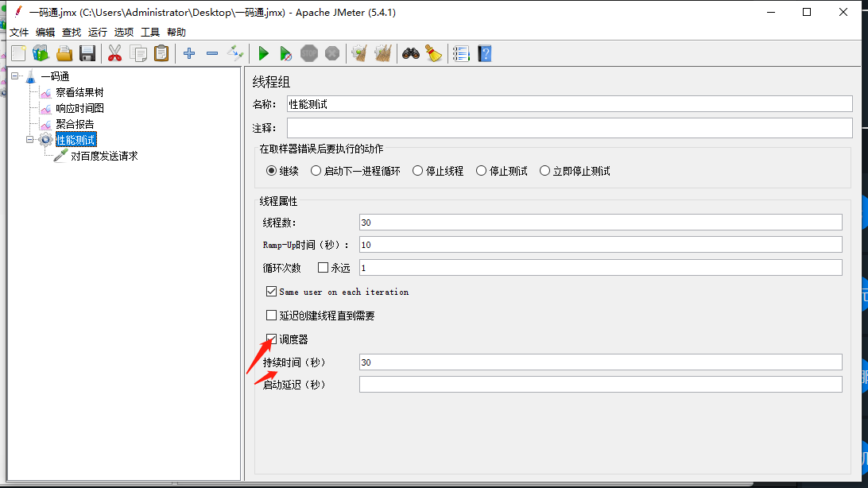Close the JMeter window
Image resolution: width=868 pixels, height=488 pixels.
click(843, 12)
